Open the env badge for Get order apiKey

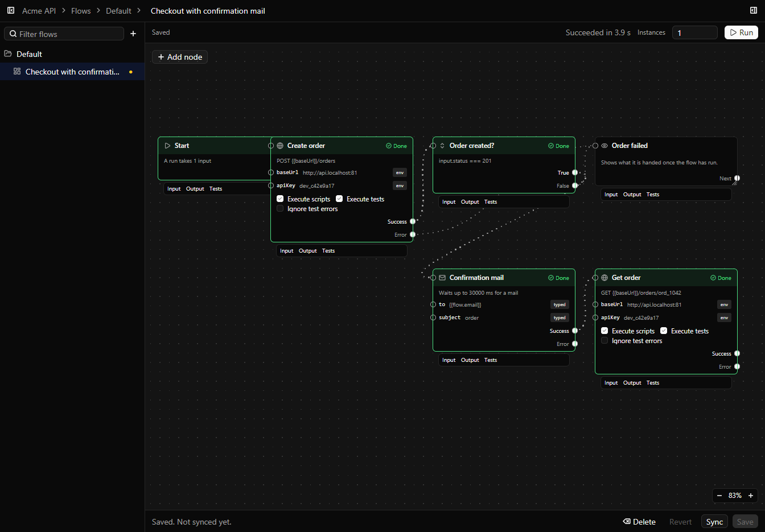725,317
